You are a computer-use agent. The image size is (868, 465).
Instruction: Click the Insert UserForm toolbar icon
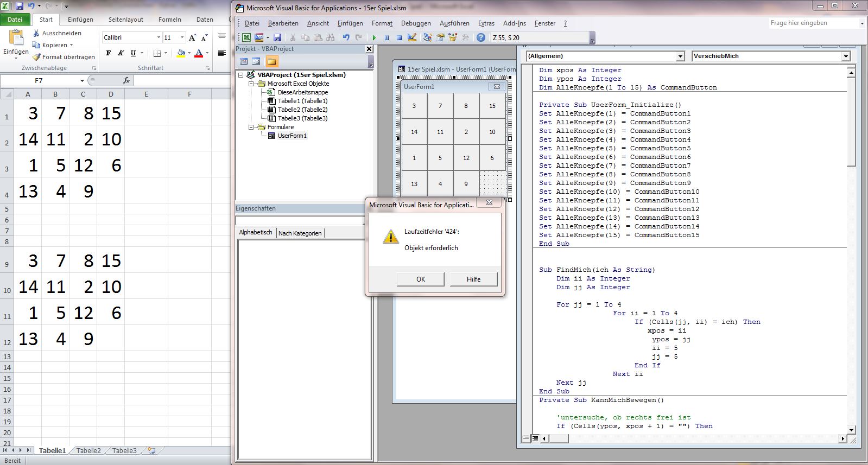click(259, 37)
